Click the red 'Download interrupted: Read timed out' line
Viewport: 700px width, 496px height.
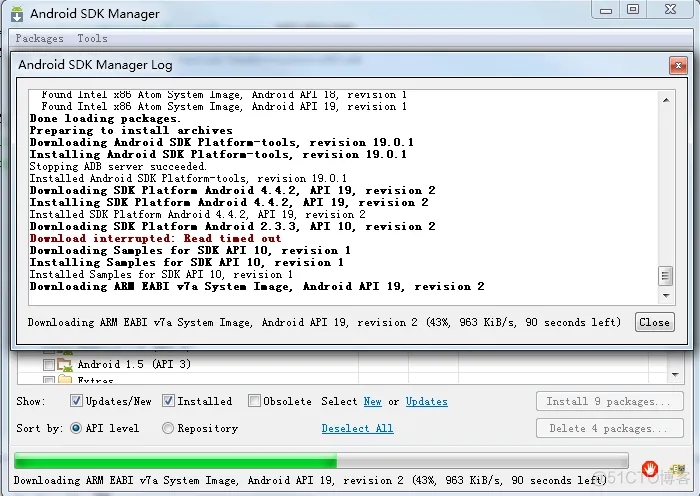click(x=155, y=238)
